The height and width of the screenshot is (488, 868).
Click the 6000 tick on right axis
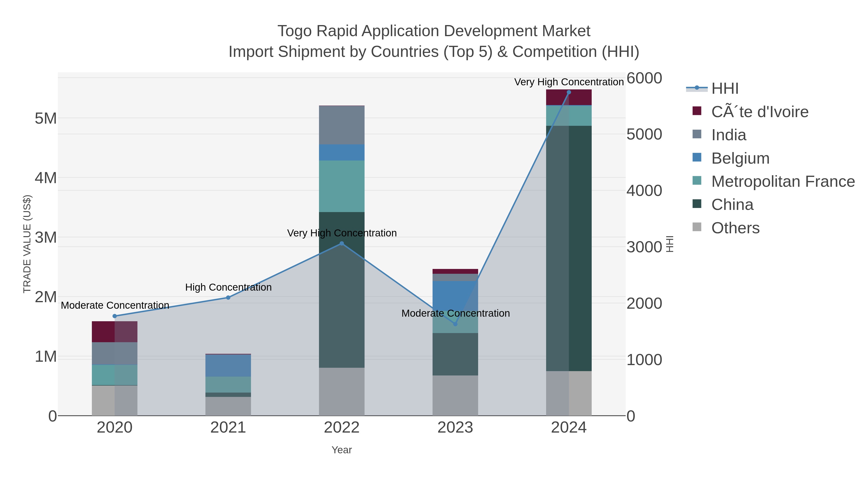(644, 78)
